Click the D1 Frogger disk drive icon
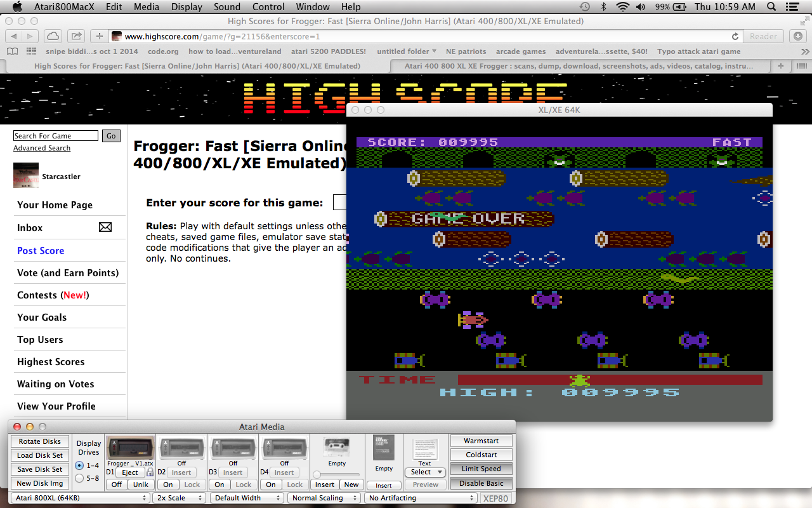The width and height of the screenshot is (812, 508). click(130, 448)
